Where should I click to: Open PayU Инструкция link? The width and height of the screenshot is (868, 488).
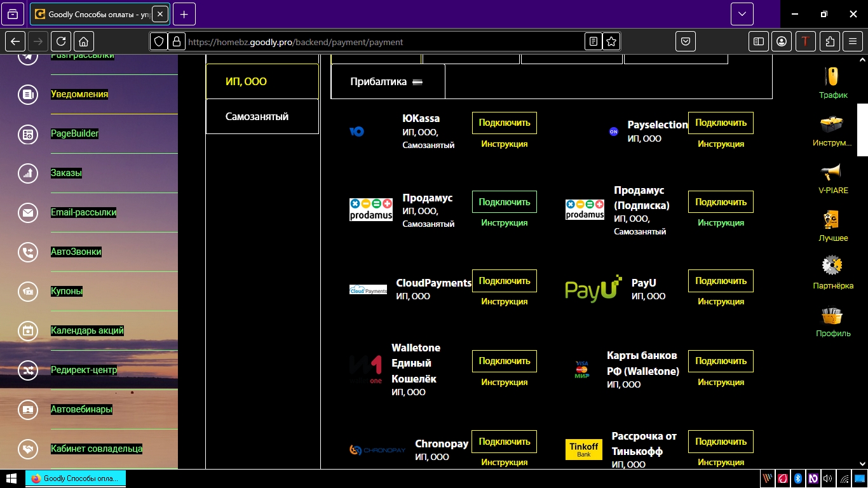(x=721, y=302)
